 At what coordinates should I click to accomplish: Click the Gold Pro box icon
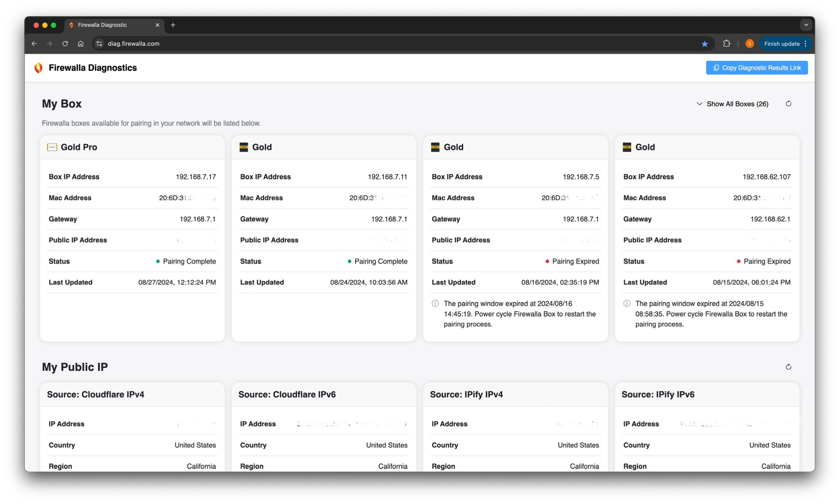pyautogui.click(x=52, y=147)
